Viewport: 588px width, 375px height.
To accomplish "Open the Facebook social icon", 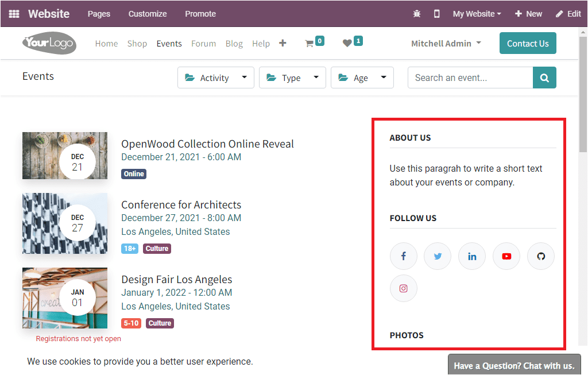I will (x=403, y=256).
